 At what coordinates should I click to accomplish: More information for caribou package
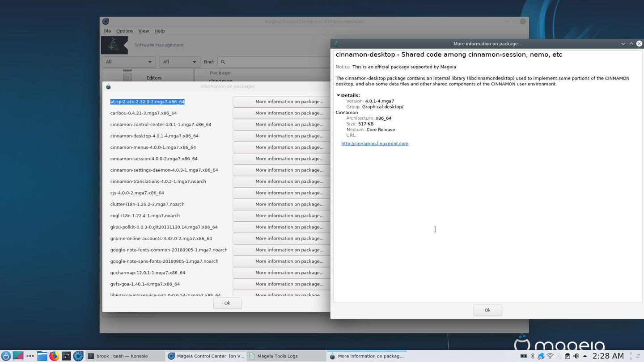[281, 113]
